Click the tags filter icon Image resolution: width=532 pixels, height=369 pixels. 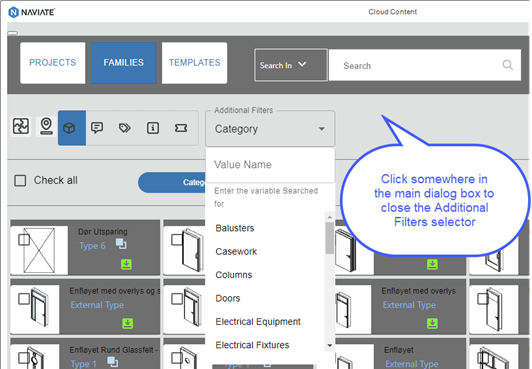125,128
